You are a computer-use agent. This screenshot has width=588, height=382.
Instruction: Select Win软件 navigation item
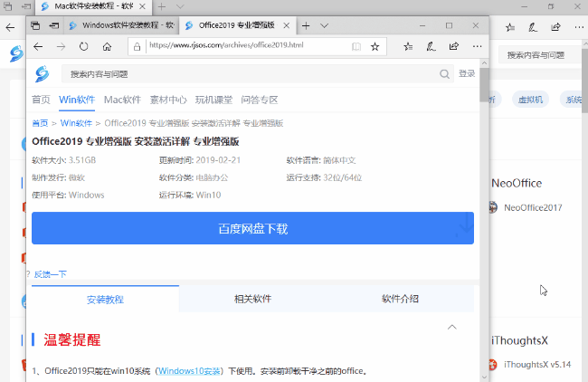(x=77, y=100)
